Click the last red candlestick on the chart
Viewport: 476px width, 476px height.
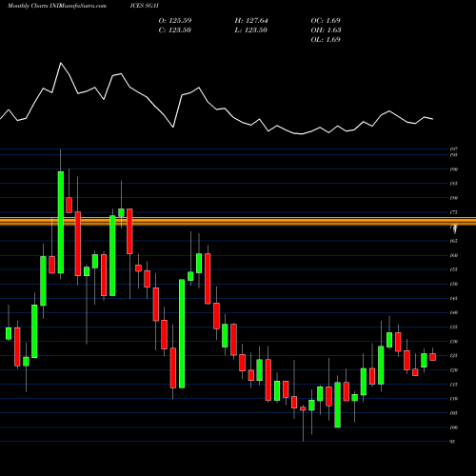pos(432,357)
